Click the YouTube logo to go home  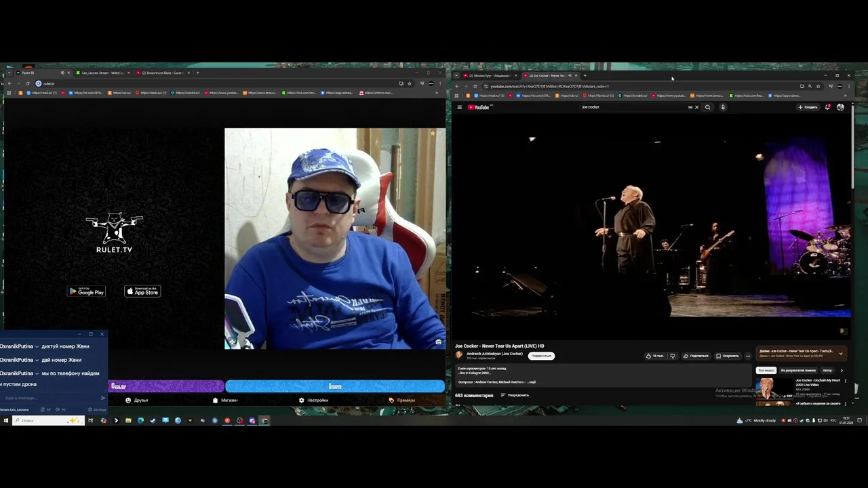[479, 107]
